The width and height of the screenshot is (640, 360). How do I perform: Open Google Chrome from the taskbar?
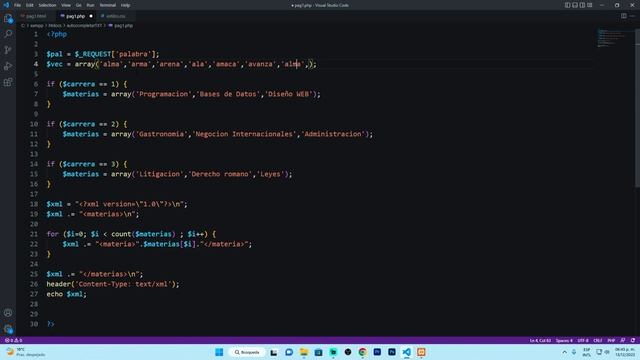click(362, 352)
